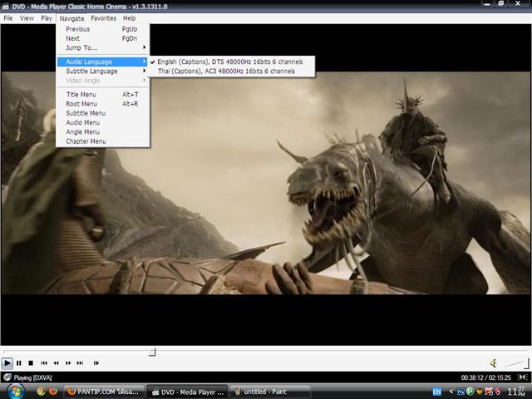
Task: Switch to DVD - Media Player taskbar button
Action: (x=187, y=392)
